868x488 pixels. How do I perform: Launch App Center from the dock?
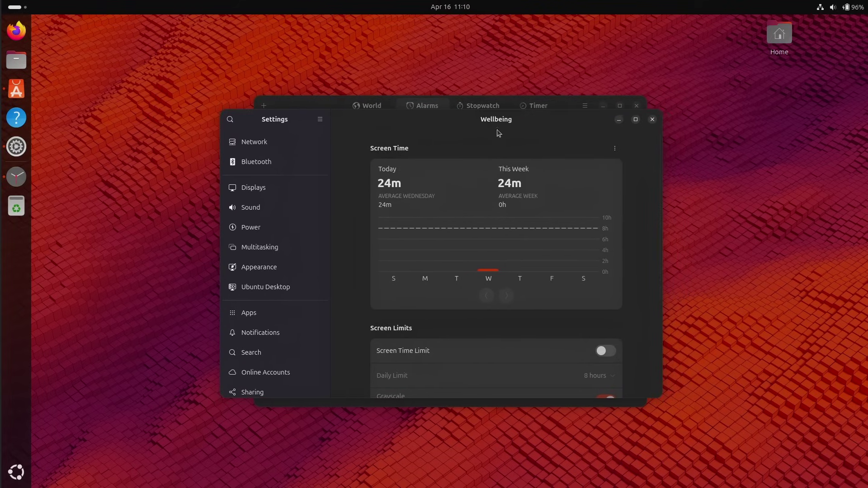(16, 89)
